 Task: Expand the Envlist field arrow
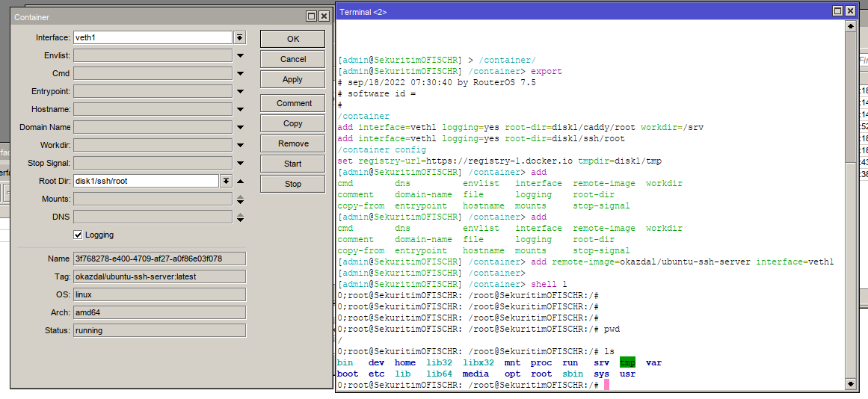tap(240, 56)
